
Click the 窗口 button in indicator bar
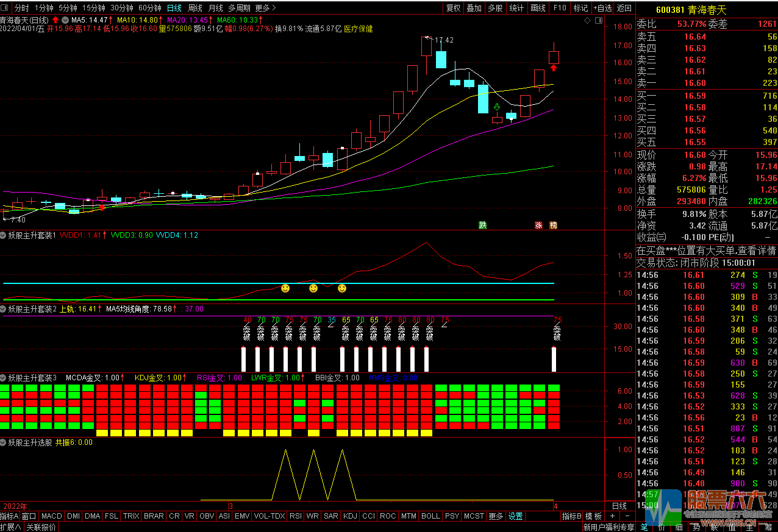click(29, 516)
